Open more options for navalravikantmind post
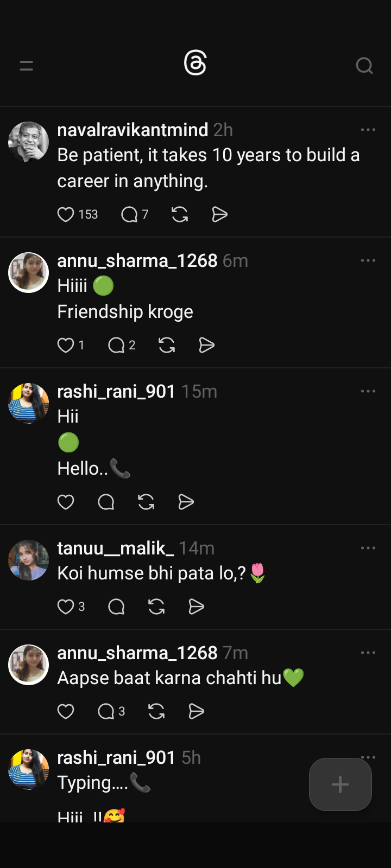391x868 pixels. 368,130
